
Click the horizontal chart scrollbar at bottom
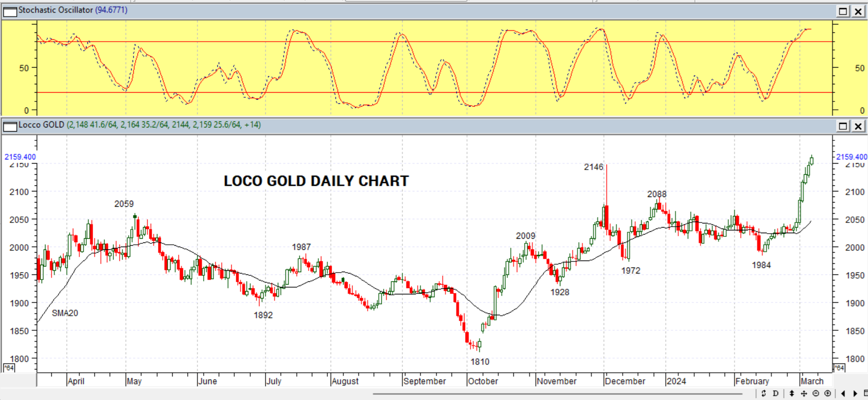click(558, 394)
